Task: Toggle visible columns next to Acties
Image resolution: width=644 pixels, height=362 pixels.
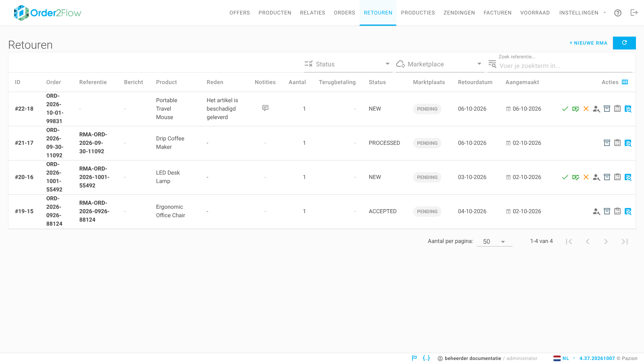Action: (625, 82)
